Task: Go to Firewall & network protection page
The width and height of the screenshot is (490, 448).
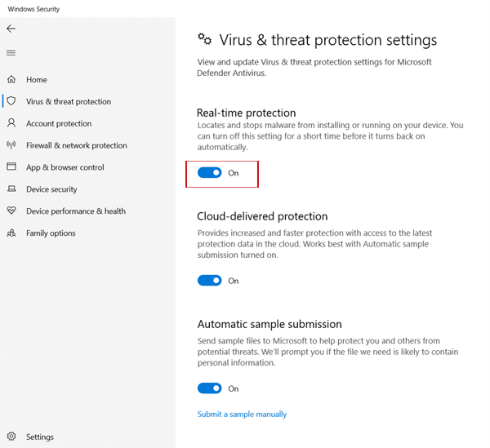Action: pyautogui.click(x=77, y=145)
